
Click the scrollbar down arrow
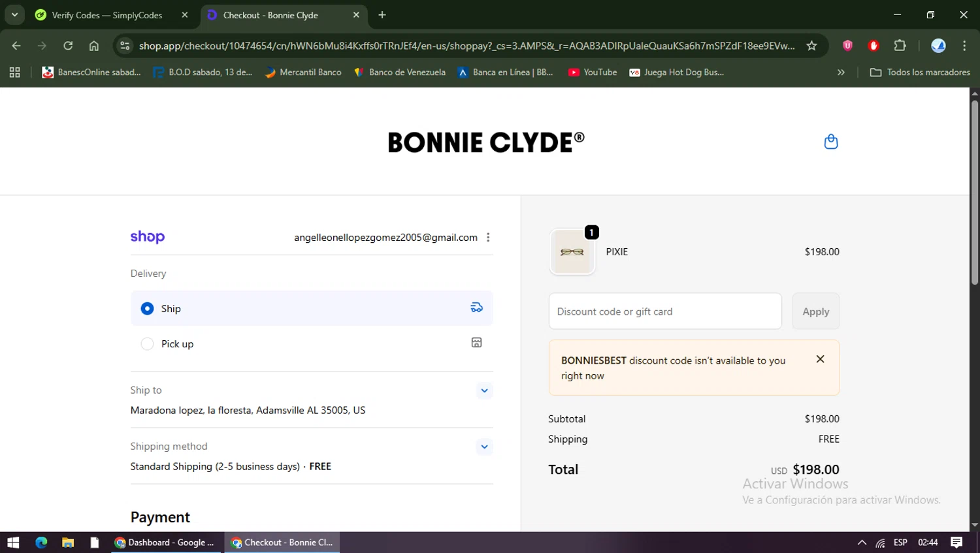(975, 525)
